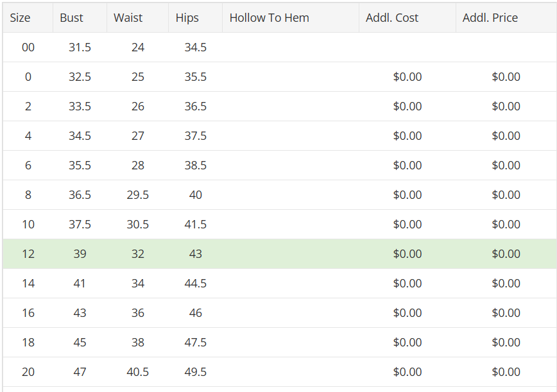Select the size 0 cell
This screenshot has width=557, height=392.
[28, 77]
